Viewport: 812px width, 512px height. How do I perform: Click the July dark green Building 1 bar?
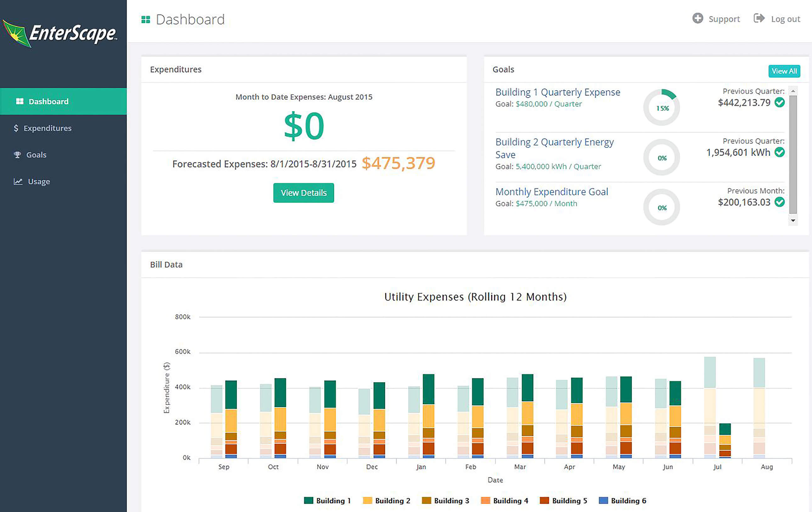725,429
